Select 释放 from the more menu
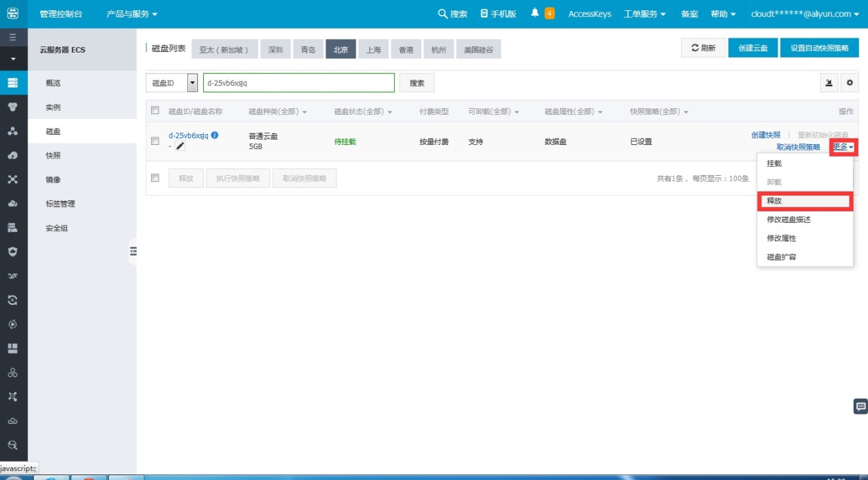The width and height of the screenshot is (868, 480). pos(804,201)
